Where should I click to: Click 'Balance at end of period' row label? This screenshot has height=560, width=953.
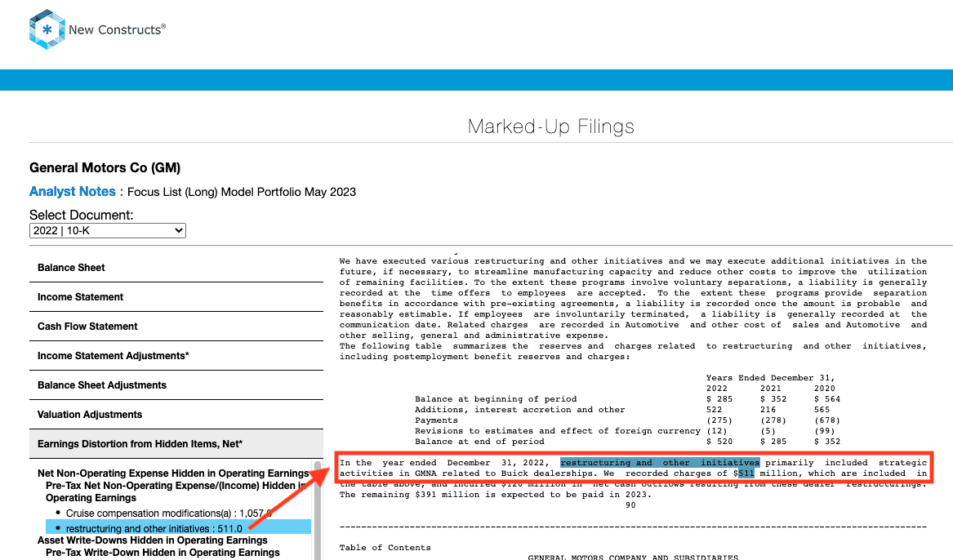coord(479,442)
